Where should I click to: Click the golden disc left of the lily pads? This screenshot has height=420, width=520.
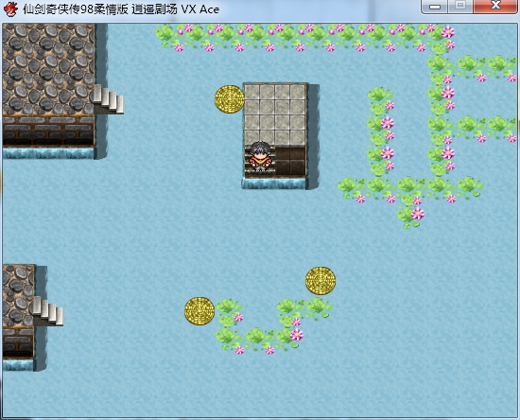point(199,311)
